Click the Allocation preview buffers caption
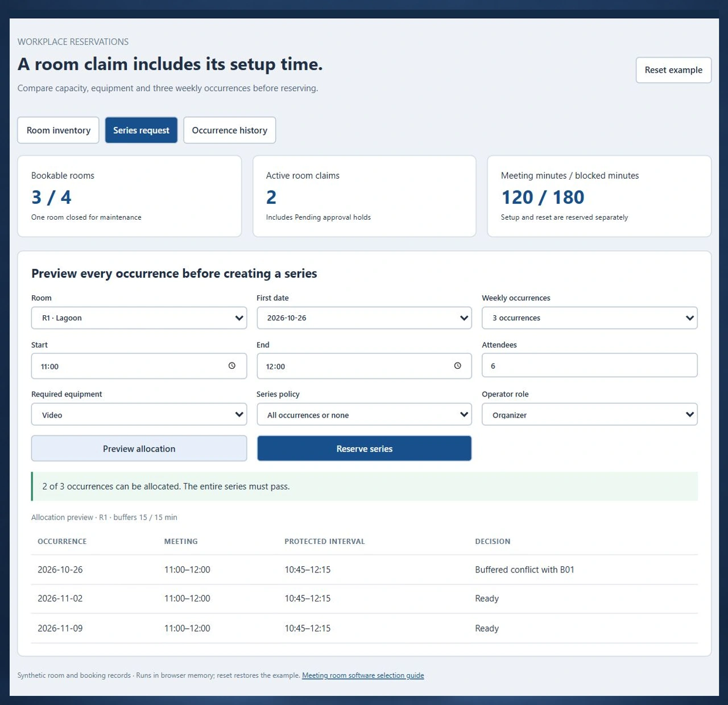 coord(104,517)
